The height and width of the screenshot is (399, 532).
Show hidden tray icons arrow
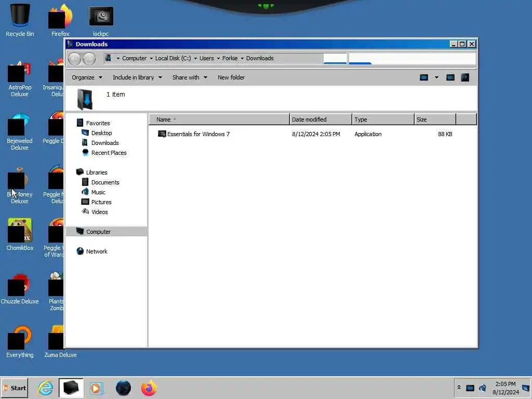[x=459, y=388]
